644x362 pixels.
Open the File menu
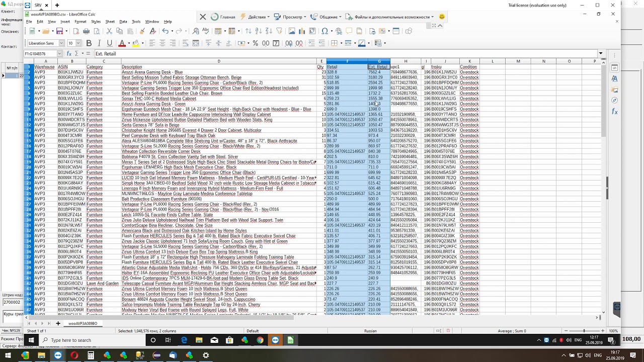point(29,22)
